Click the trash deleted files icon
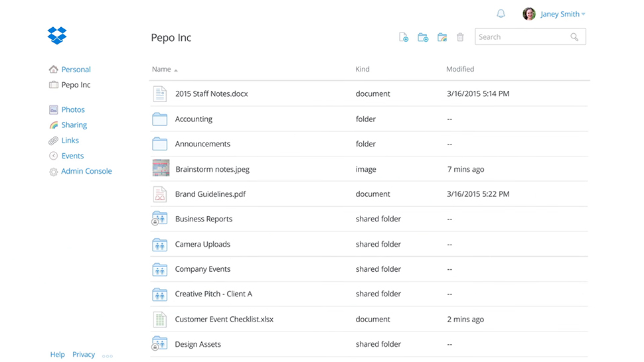This screenshot has width=644, height=362. pos(460,37)
